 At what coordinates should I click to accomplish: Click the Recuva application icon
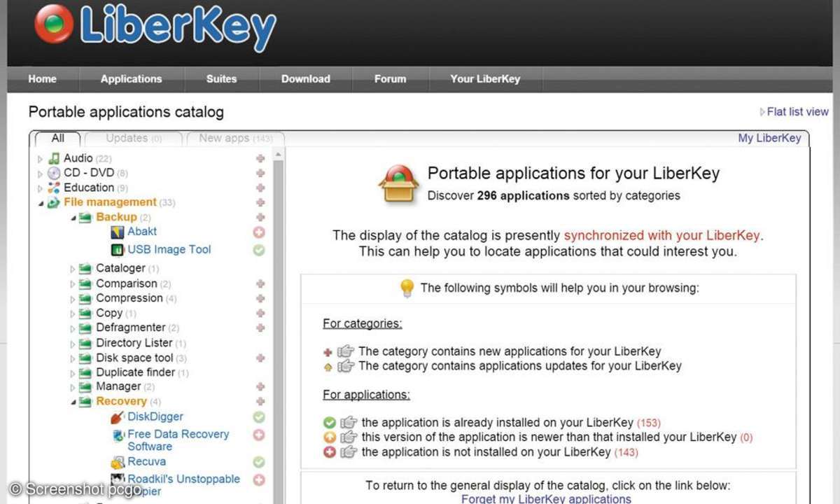coord(118,462)
